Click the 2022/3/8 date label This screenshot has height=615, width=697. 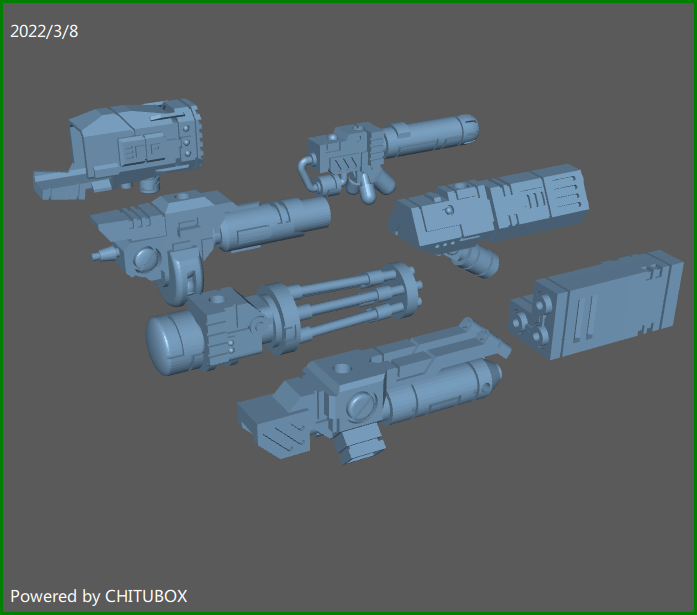point(44,32)
